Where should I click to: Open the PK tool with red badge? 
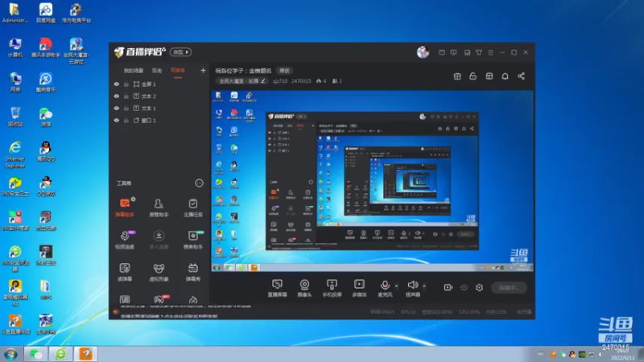tap(159, 299)
